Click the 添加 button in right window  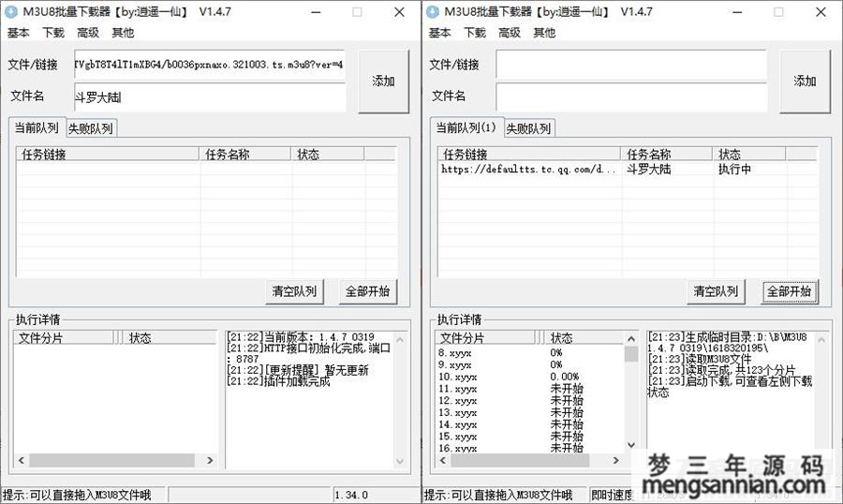(x=805, y=82)
